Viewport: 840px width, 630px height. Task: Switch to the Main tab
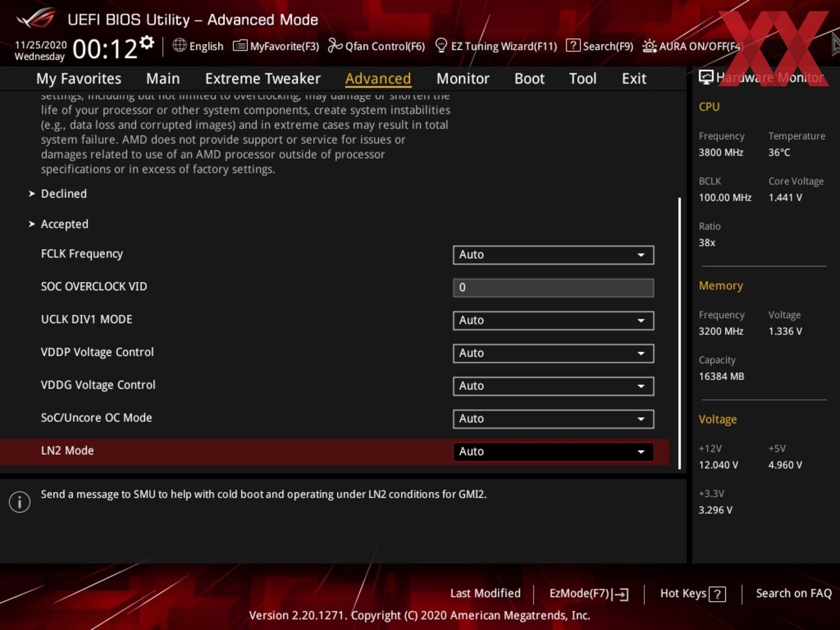point(163,78)
